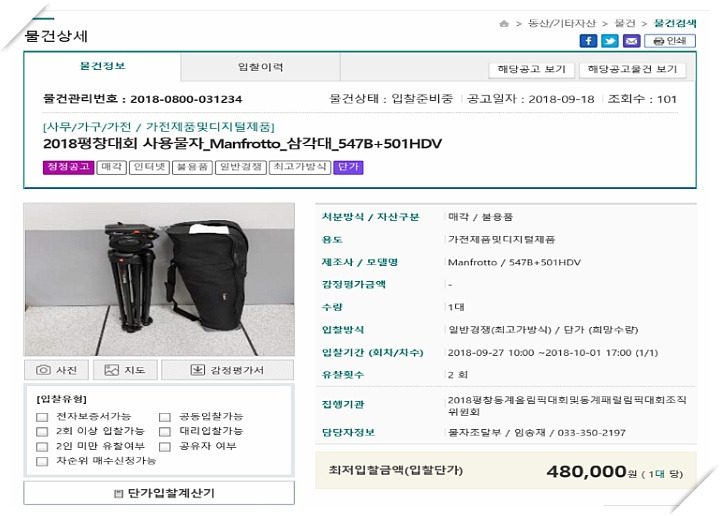Click the 인터넷 tag

pyautogui.click(x=149, y=167)
